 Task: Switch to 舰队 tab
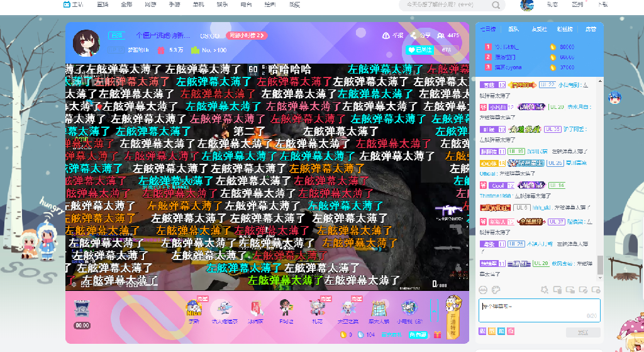(x=513, y=29)
